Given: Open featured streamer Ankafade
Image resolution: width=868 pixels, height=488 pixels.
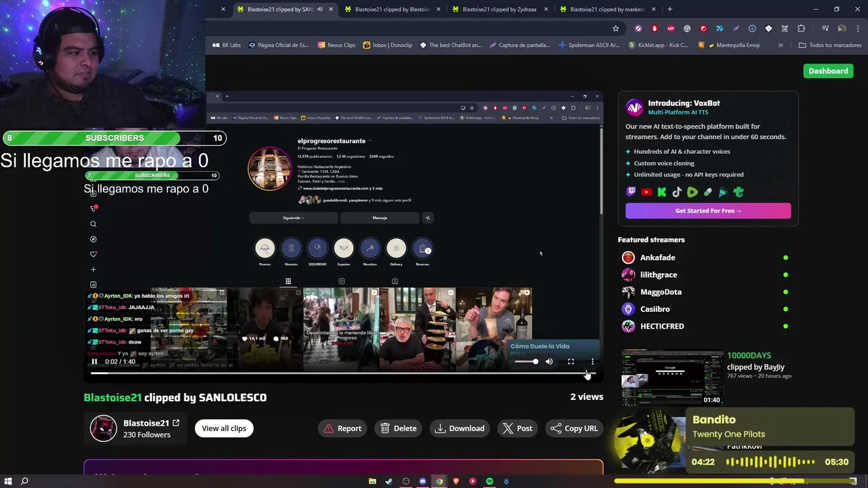Looking at the screenshot, I should pos(658,258).
